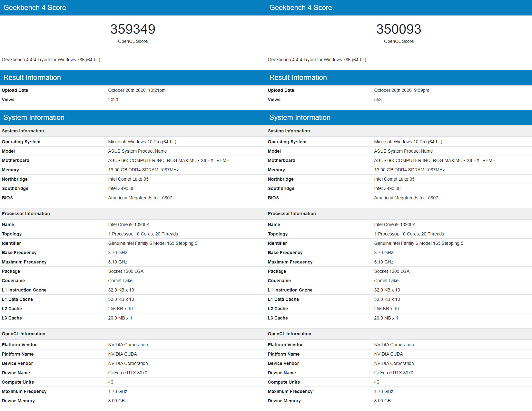Viewport: 532px width, 411px height.
Task: Click right 'Intel Core i9-10900K' processor name
Action: (x=395, y=225)
